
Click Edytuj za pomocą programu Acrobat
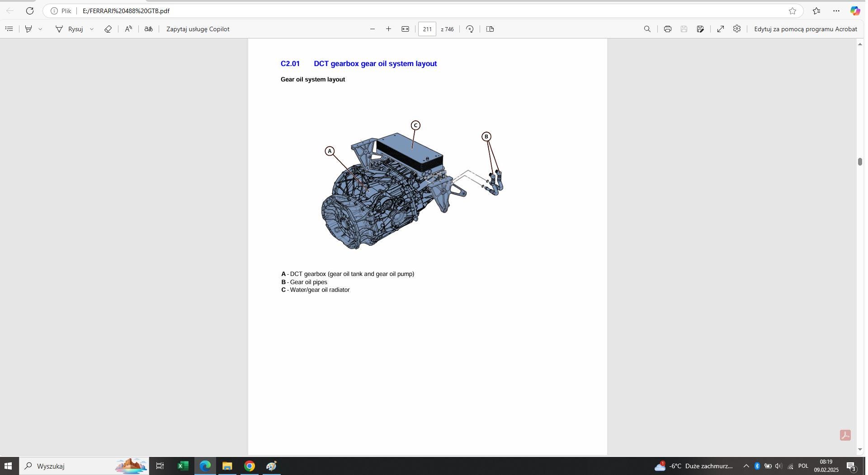pyautogui.click(x=806, y=29)
